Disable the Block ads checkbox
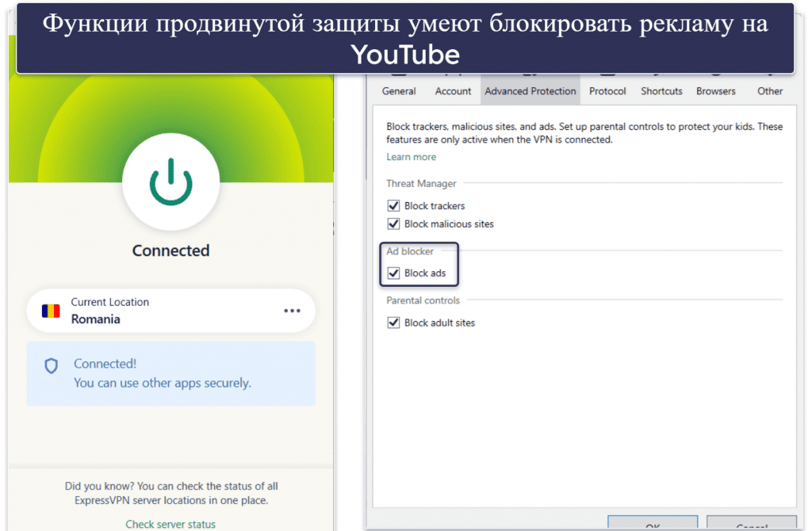 (393, 273)
